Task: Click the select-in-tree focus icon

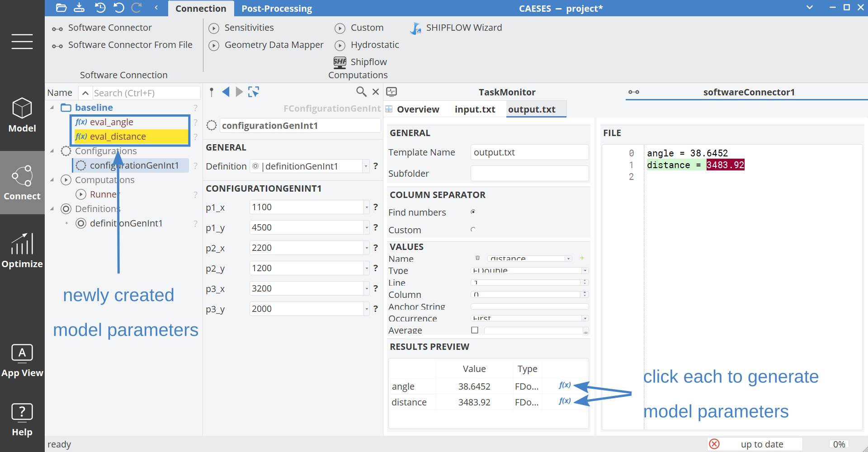Action: tap(254, 92)
